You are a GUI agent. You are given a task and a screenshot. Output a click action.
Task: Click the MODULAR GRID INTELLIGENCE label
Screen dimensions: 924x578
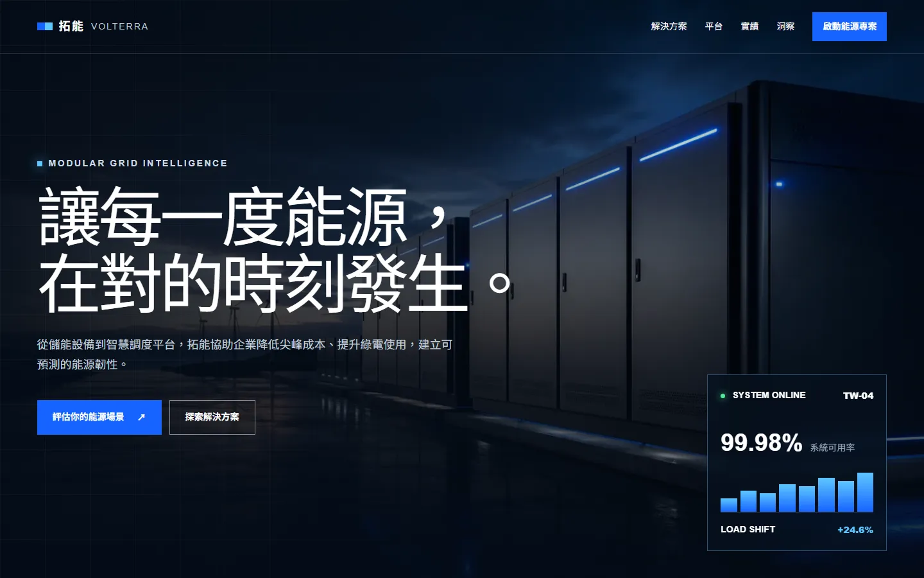[x=138, y=163]
